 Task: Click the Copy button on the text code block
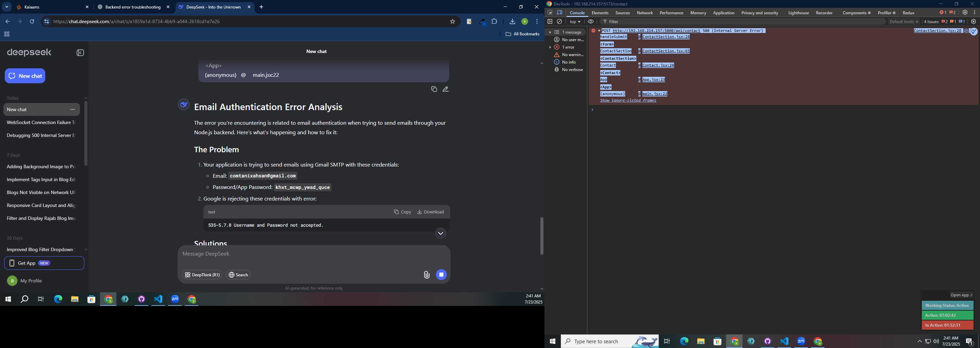[403, 212]
